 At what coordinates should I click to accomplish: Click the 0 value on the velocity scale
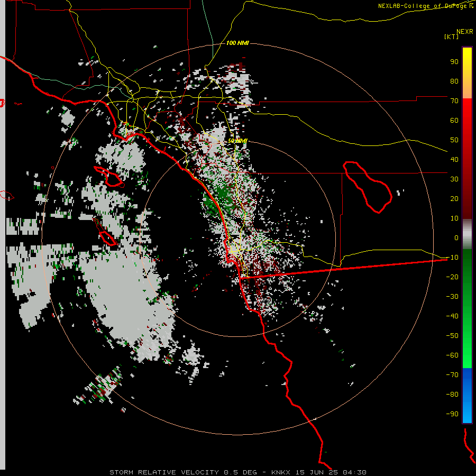[x=456, y=237]
